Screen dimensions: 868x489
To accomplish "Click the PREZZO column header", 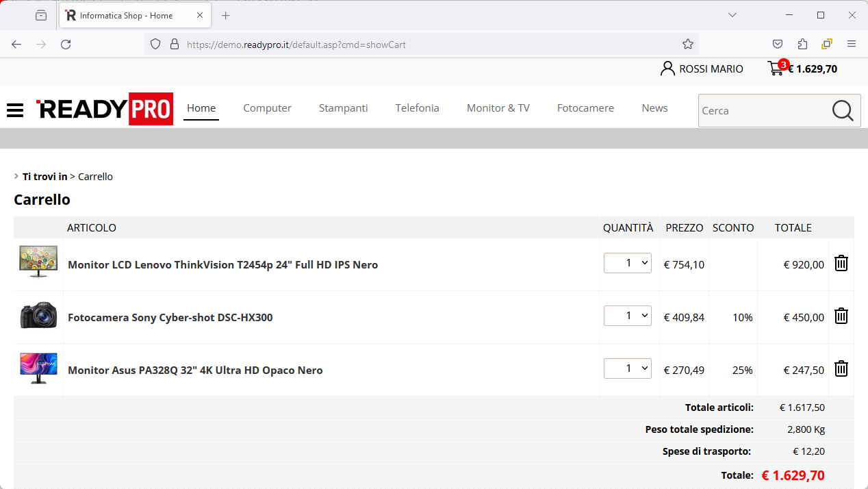I will pos(685,228).
